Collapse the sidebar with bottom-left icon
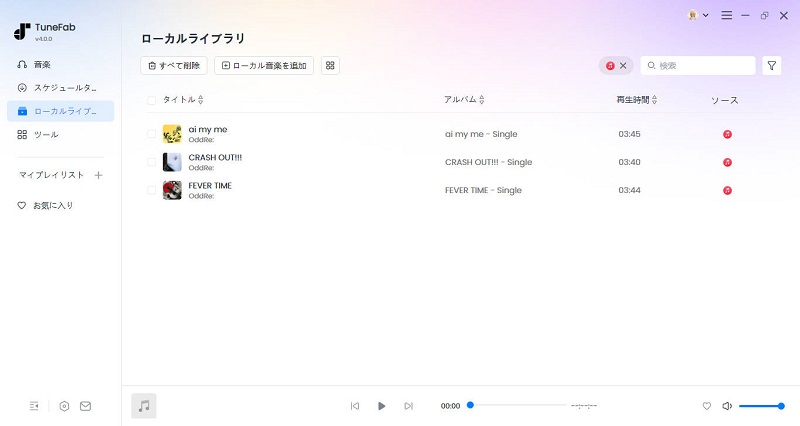The image size is (800, 426). tap(34, 406)
